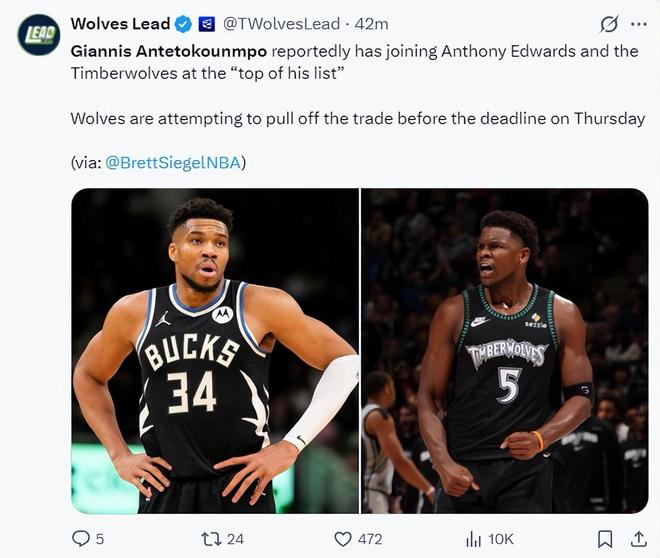Click the blue verified checkmark badge
Viewport: 660px width, 558px height.
[x=184, y=24]
